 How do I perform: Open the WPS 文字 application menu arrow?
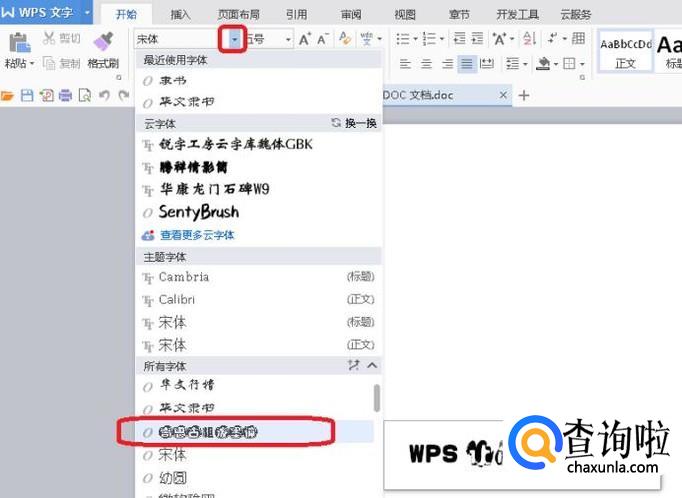[x=87, y=12]
